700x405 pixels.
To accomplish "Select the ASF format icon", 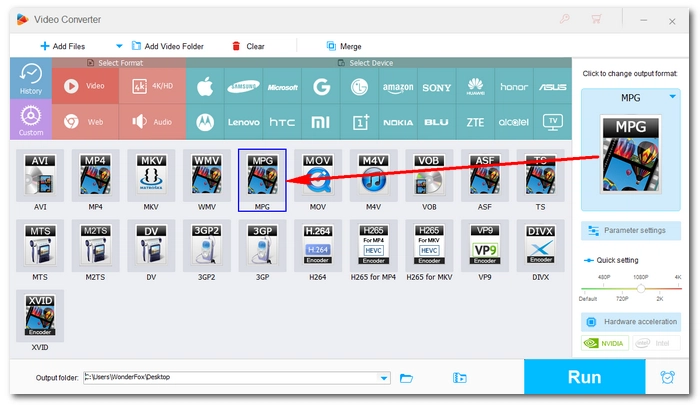I will coord(484,175).
